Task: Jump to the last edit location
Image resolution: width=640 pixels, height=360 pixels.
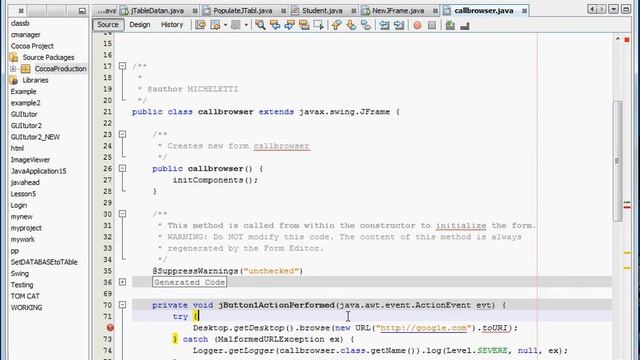Action: 200,25
